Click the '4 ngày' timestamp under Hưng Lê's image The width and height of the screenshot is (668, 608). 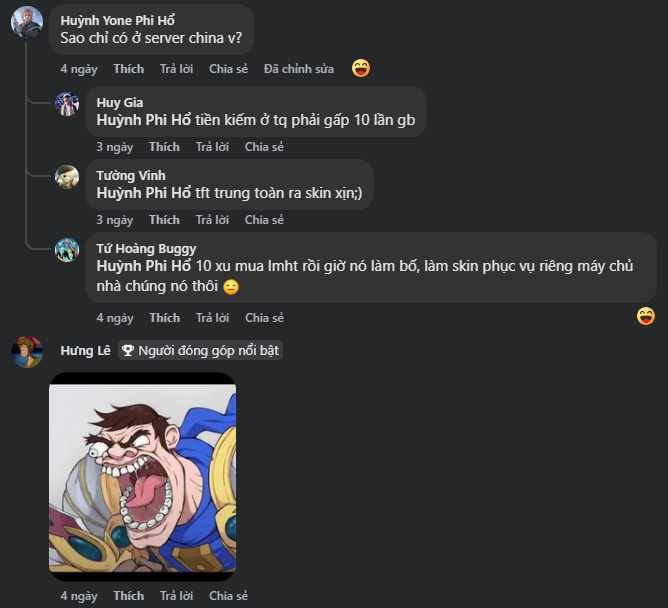pyautogui.click(x=79, y=596)
